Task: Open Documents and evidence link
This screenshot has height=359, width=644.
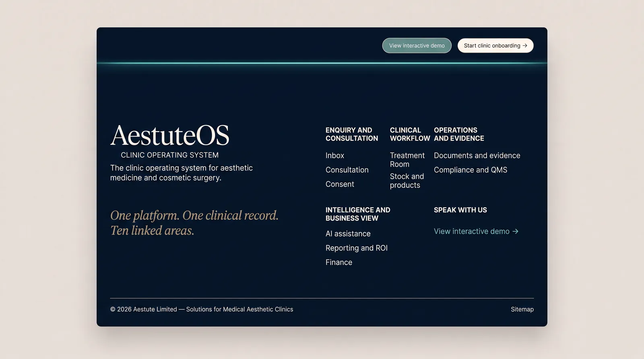Action: click(x=477, y=156)
